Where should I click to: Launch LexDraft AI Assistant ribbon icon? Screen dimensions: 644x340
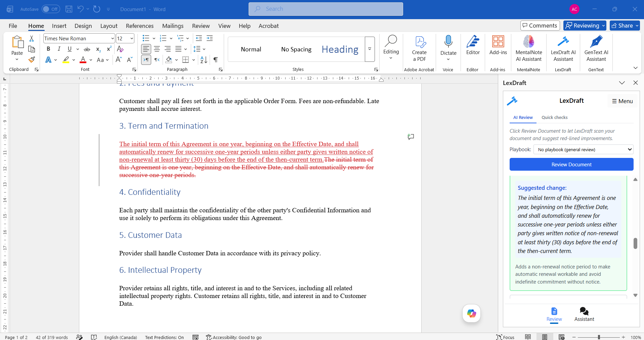[x=563, y=49]
